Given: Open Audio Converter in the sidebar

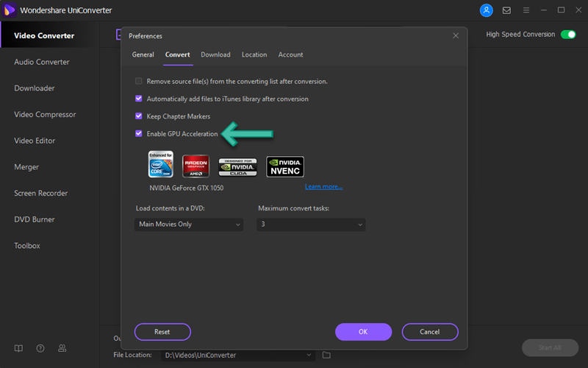Looking at the screenshot, I should 42,62.
